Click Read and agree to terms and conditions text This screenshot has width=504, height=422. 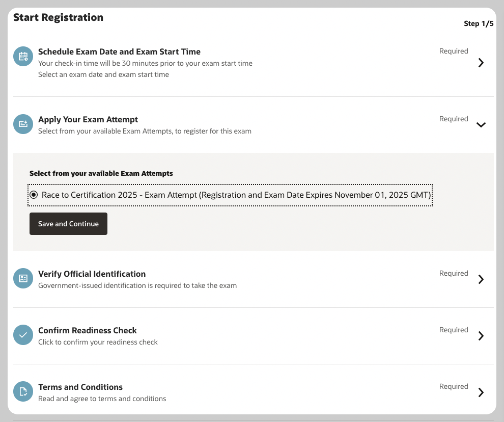click(102, 399)
